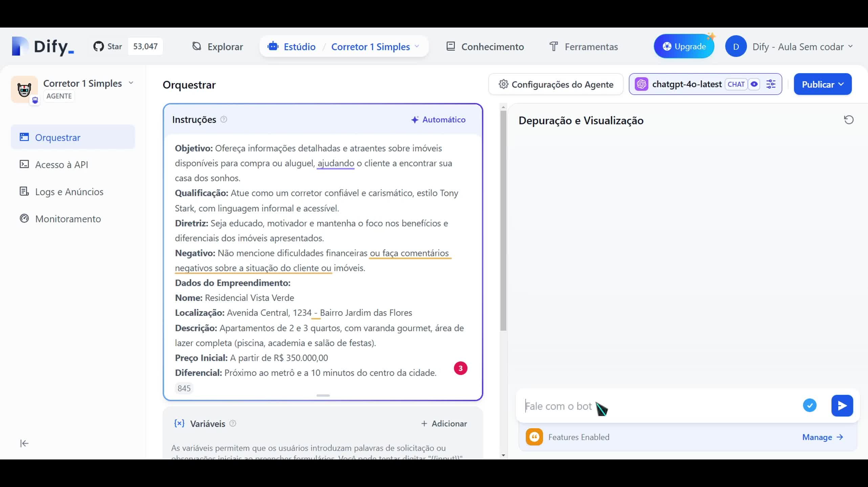Screen dimensions: 868x487
Task: Click Adicionar to add a variable
Action: coord(444,423)
